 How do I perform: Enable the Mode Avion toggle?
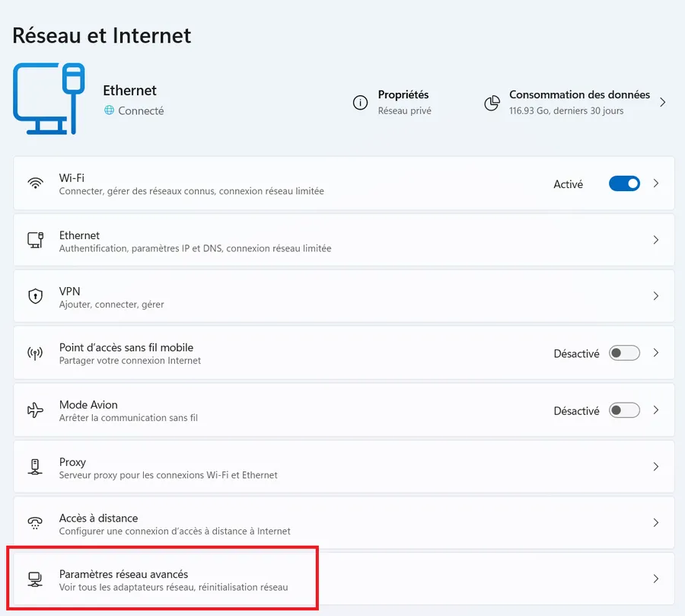click(x=624, y=410)
